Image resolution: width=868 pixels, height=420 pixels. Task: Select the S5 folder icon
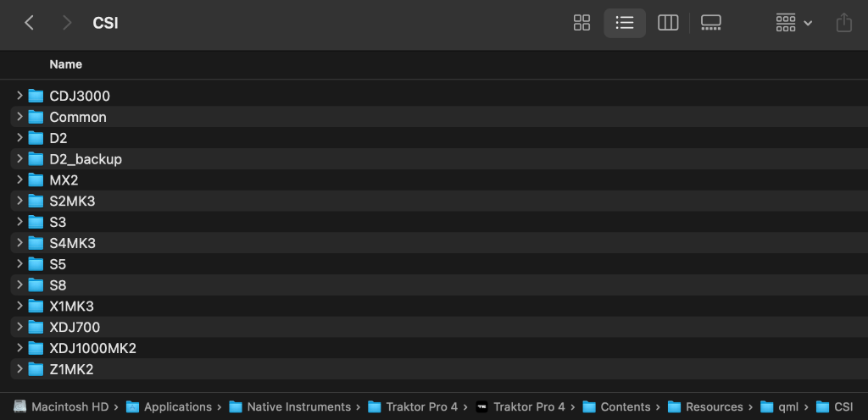point(36,264)
